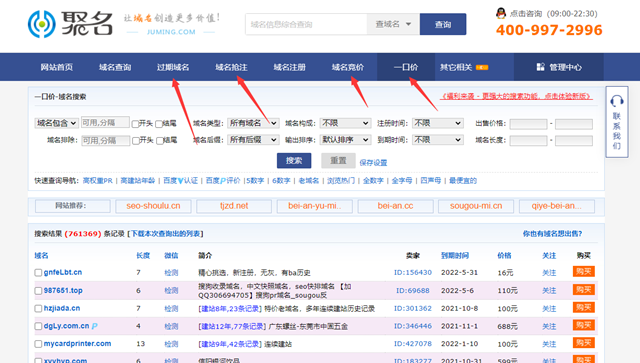Sort by 价格 column header
The height and width of the screenshot is (363, 640).
[x=504, y=256]
